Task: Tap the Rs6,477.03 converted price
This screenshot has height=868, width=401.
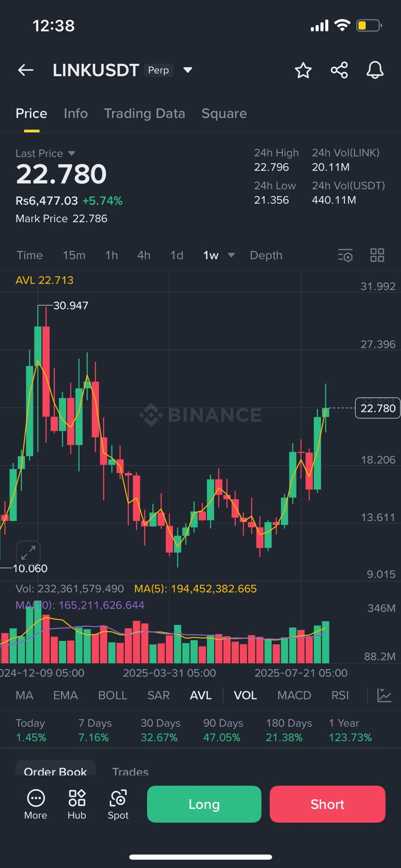Action: tap(46, 201)
